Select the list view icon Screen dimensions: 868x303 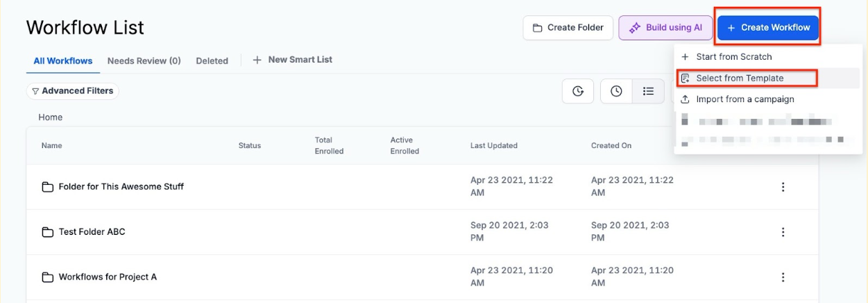648,91
